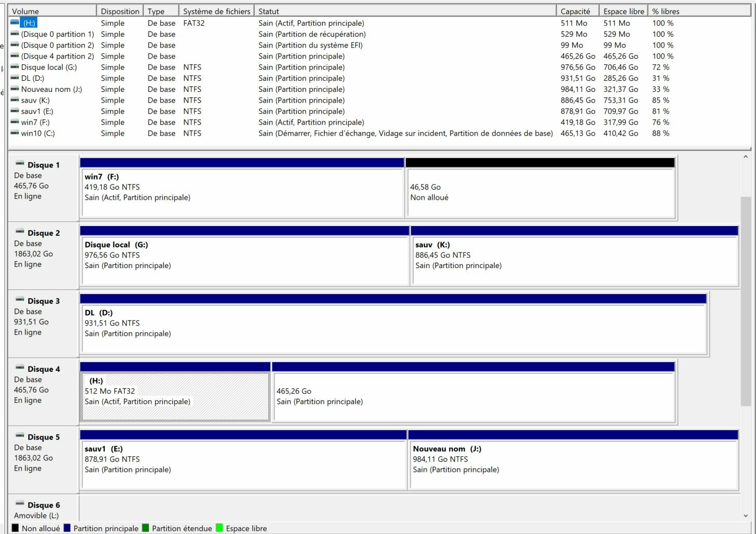Click the status 'Sain (Partition du système EFI)'
This screenshot has width=756, height=534.
click(x=310, y=45)
